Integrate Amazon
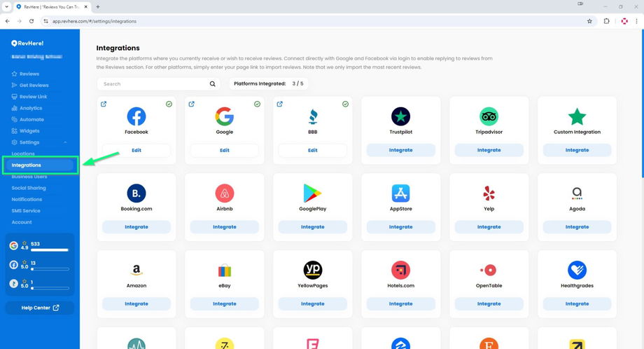Screen dimensions: 644x349 136,303
